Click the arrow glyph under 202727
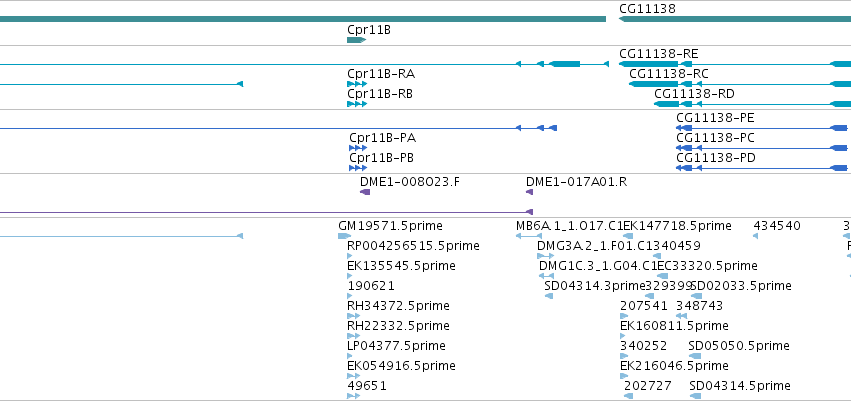This screenshot has height=401, width=851. tap(628, 396)
